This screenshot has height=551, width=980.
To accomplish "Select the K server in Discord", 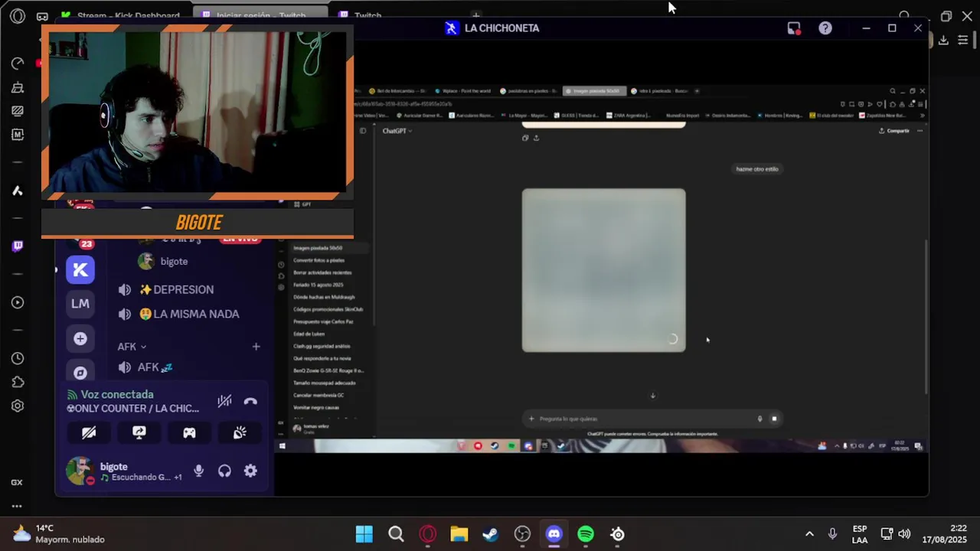I will 80,269.
